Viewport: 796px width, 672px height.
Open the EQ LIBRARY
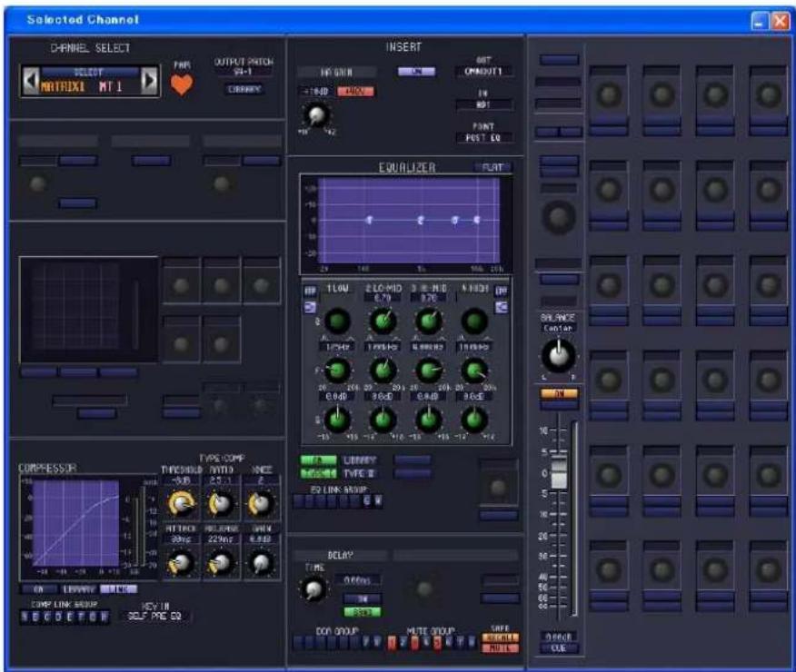[x=360, y=460]
